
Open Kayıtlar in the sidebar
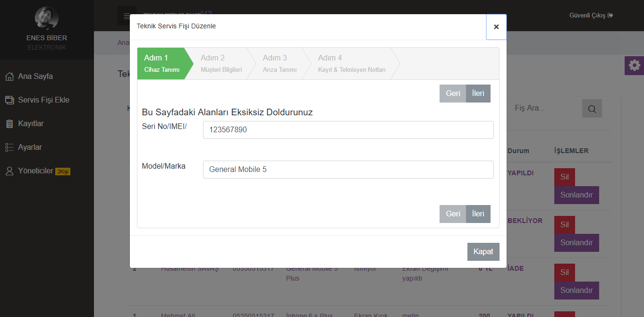[31, 124]
